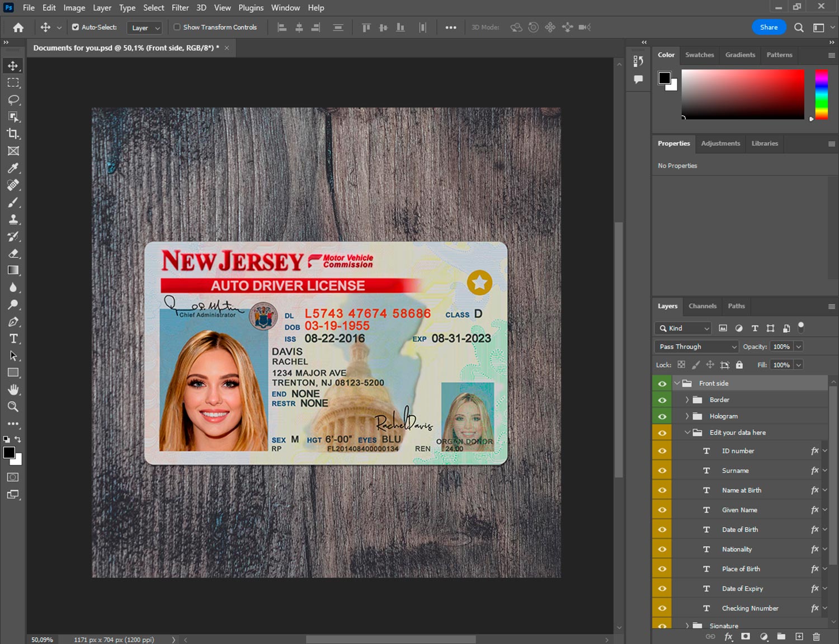Collapse the Front side group
This screenshot has height=644, width=839.
(x=677, y=383)
